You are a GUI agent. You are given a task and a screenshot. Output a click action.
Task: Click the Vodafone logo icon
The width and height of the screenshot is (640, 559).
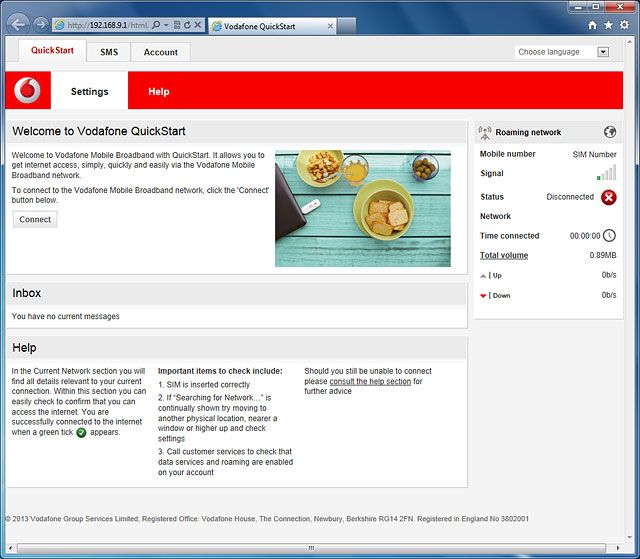27,90
